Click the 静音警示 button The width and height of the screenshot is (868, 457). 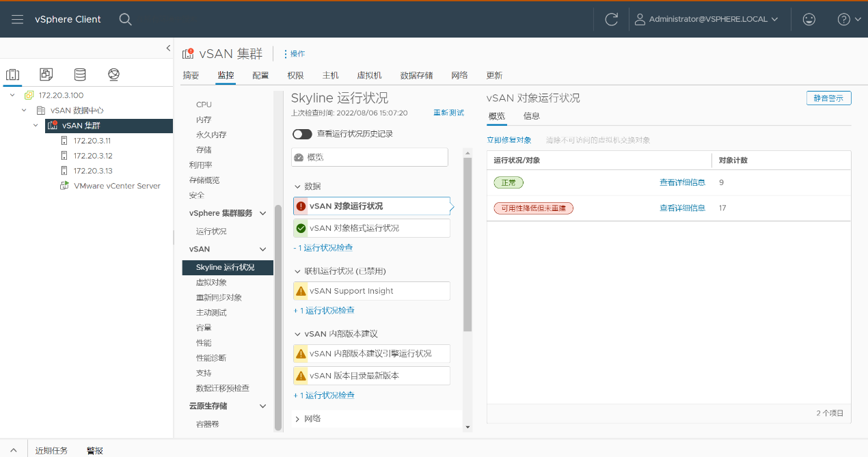coord(828,98)
